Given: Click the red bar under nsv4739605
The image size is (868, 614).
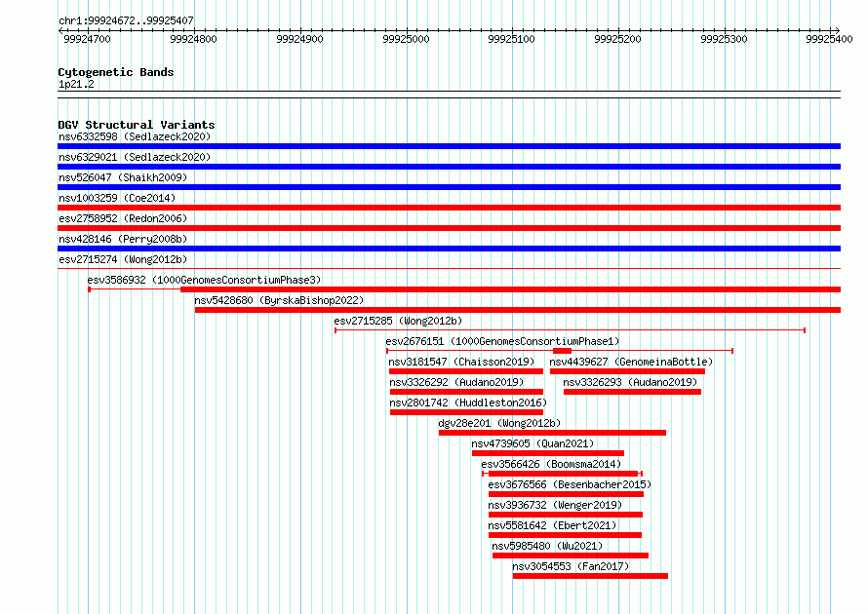Looking at the screenshot, I should click(x=548, y=453).
